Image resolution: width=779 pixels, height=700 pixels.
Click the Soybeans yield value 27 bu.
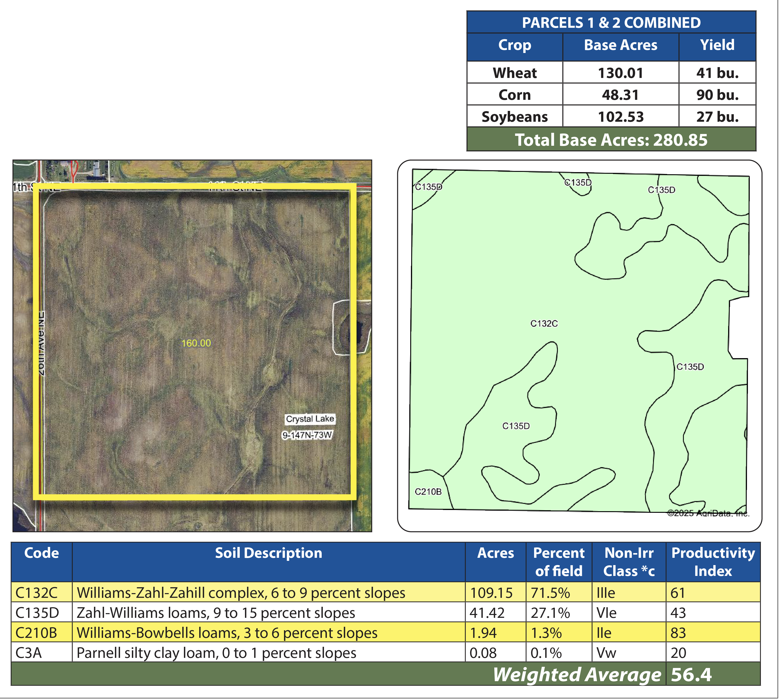(x=717, y=117)
